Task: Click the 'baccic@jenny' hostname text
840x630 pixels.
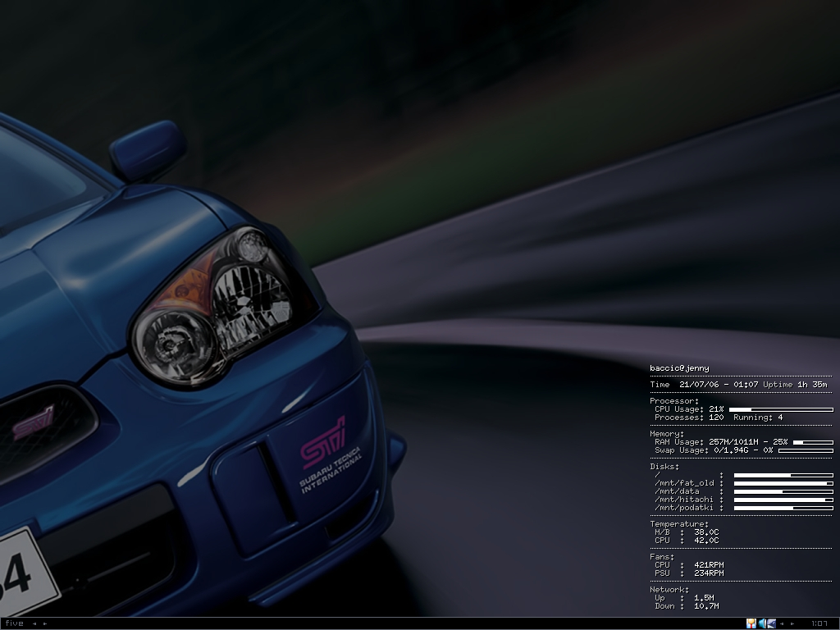Action: click(x=679, y=368)
